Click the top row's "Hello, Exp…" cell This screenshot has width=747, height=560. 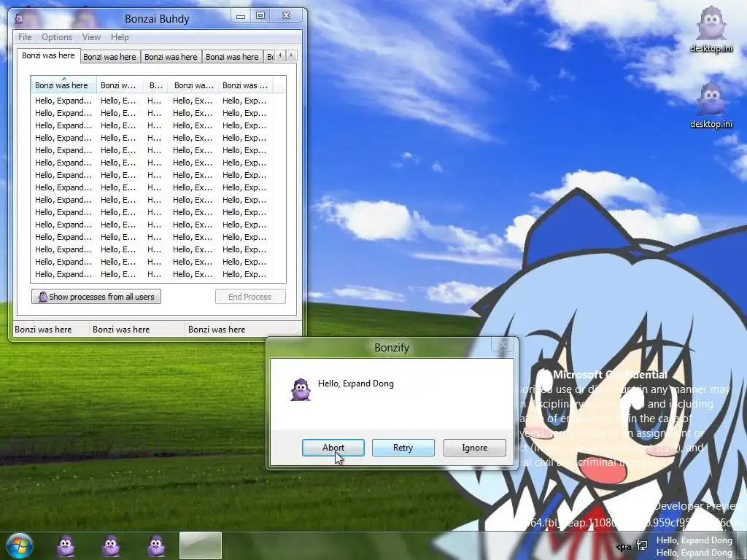[244, 101]
